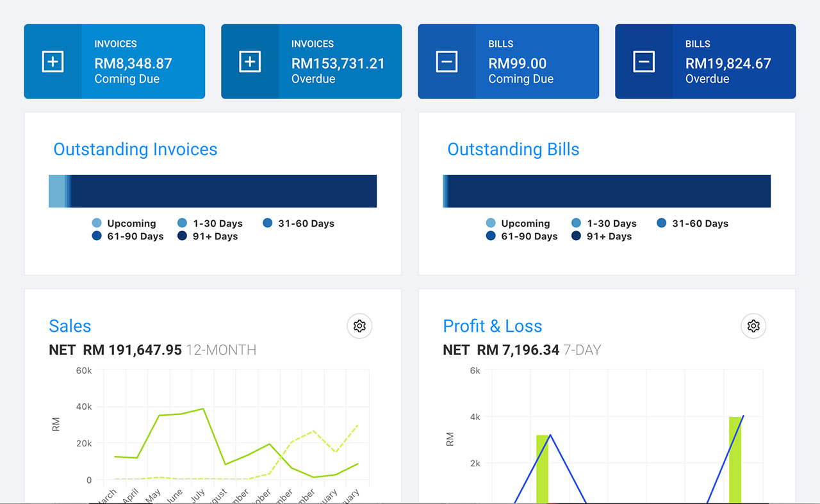Viewport: 820px width, 504px height.
Task: Click the plus icon on Invoices Overdue card
Action: 250,61
